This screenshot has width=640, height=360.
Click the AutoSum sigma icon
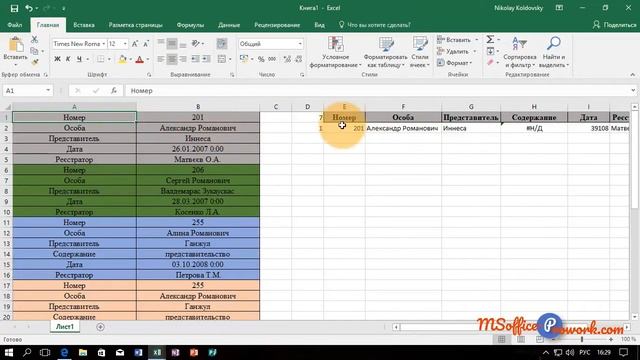pyautogui.click(x=490, y=40)
